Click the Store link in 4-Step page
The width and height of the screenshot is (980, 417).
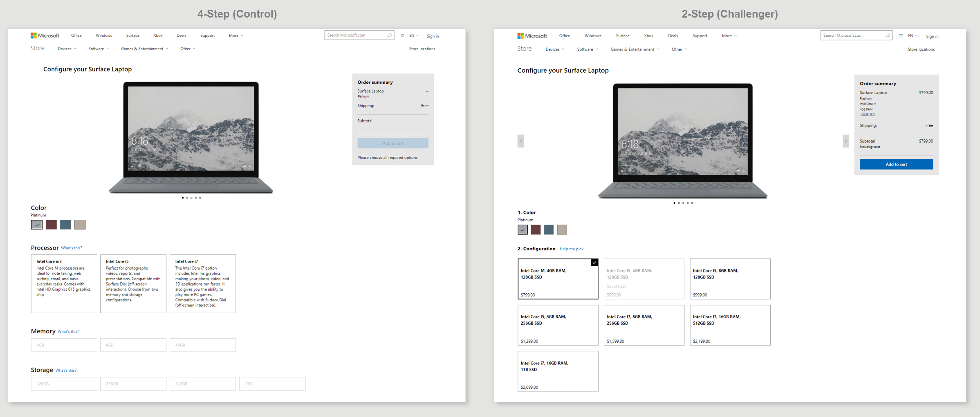(x=38, y=48)
